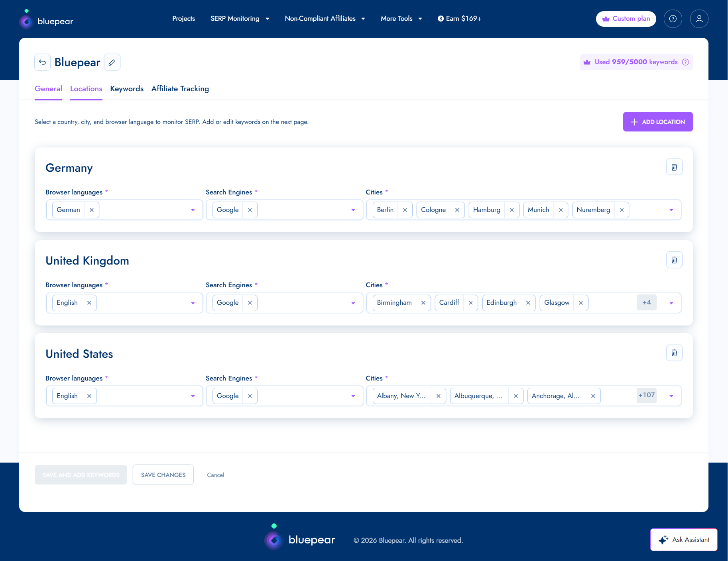
Task: Switch to the Keywords tab
Action: pos(127,89)
